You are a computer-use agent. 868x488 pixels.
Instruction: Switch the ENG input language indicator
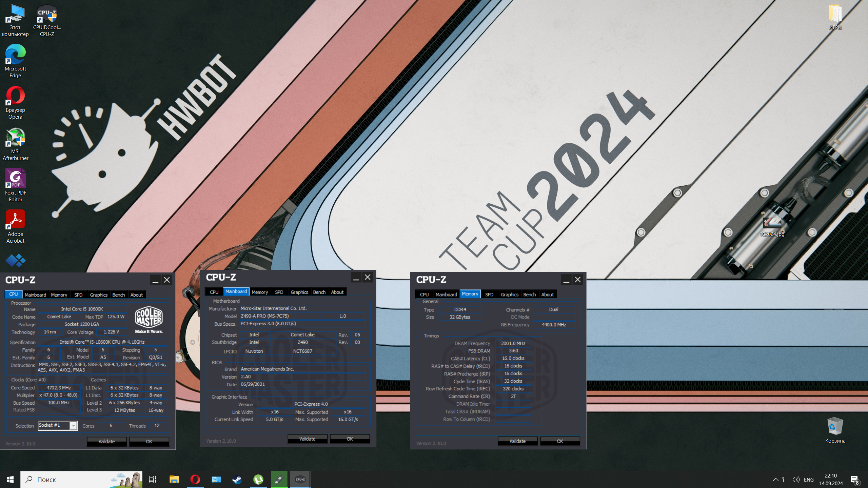tap(809, 480)
